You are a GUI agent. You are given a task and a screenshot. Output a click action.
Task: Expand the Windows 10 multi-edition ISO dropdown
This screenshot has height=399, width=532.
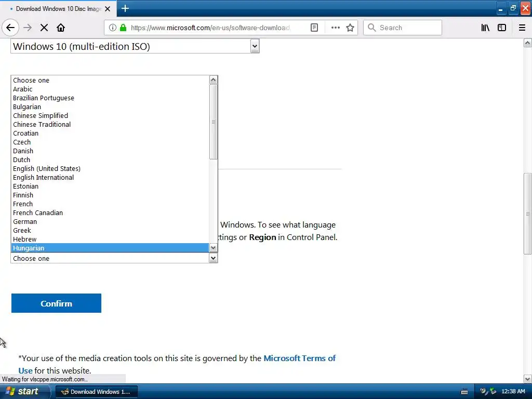click(x=255, y=46)
